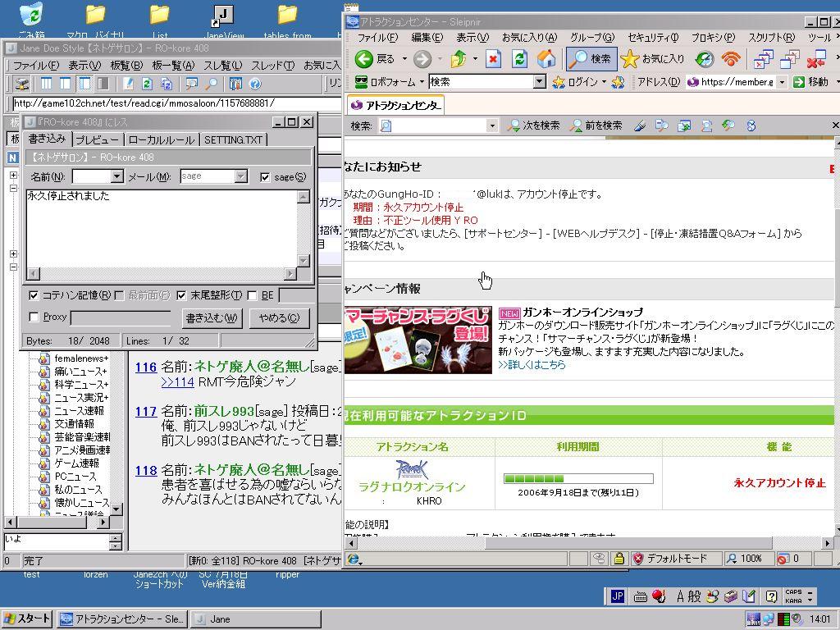This screenshot has width=840, height=630.
Task: Open the 名前 name dropdown
Action: [x=117, y=176]
